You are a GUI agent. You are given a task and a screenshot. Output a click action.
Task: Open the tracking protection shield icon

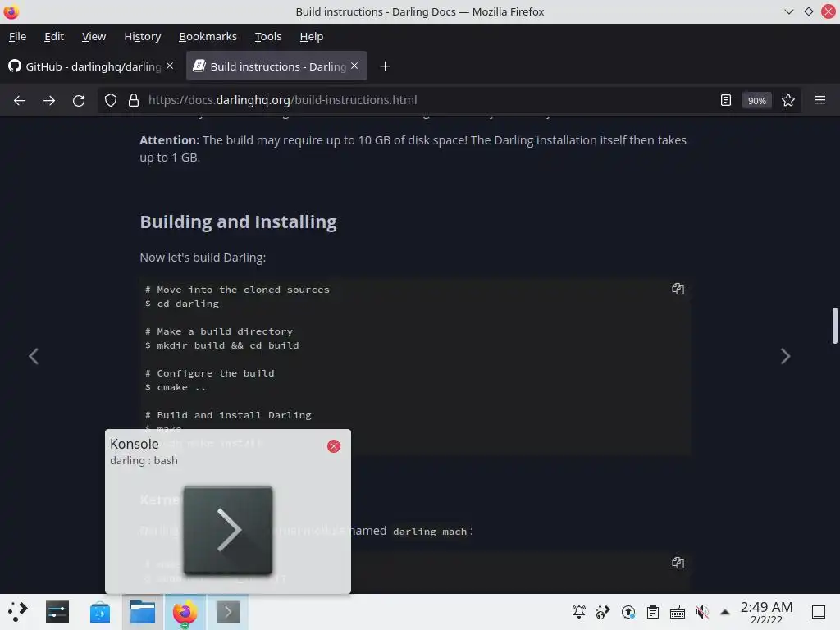coord(111,100)
